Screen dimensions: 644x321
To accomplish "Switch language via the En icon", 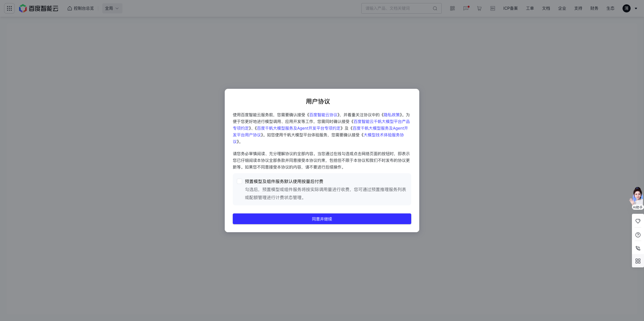I will 492,8.
